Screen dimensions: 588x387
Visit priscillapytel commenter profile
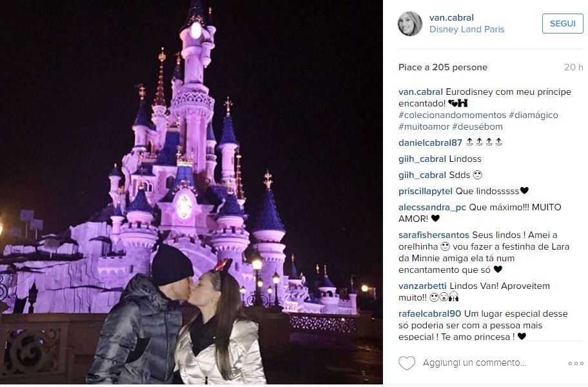click(426, 192)
